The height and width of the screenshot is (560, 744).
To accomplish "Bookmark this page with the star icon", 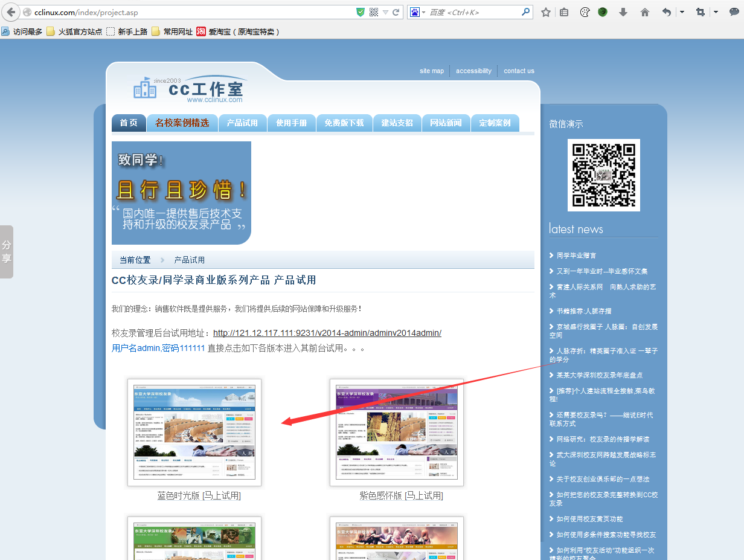I will tap(546, 12).
